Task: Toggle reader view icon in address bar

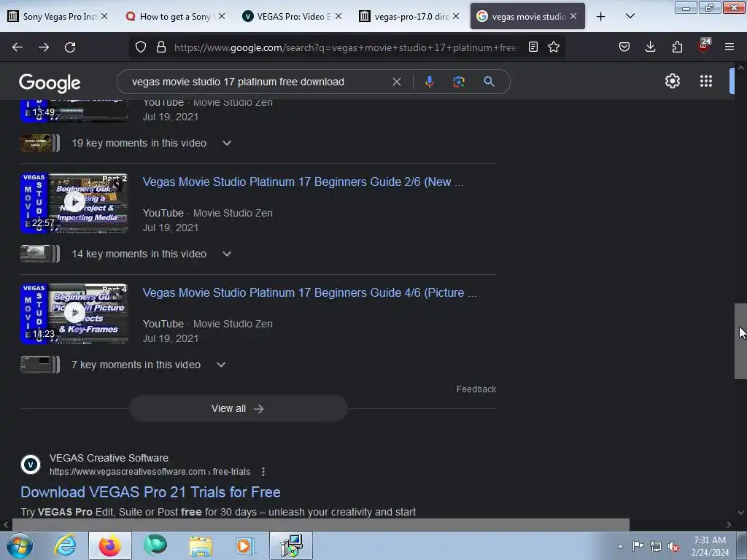Action: tap(533, 47)
